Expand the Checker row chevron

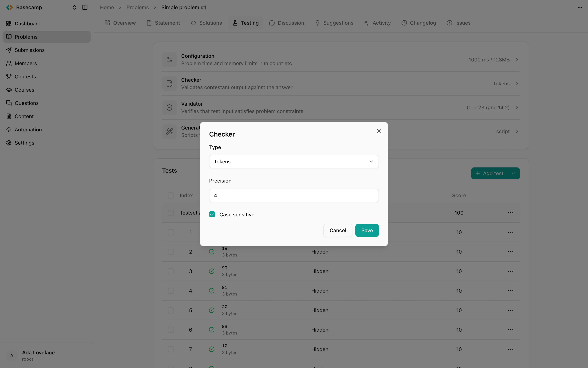click(x=517, y=84)
